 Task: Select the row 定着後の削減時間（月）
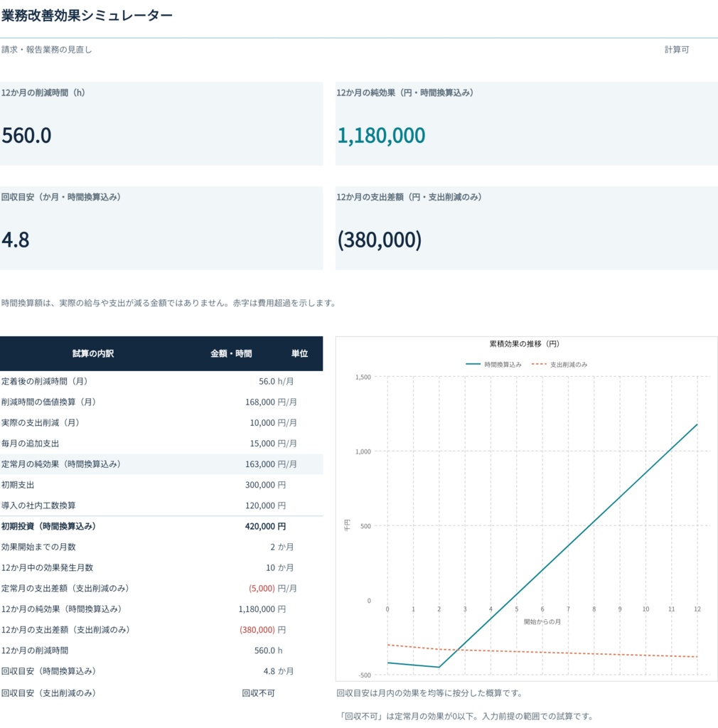pos(161,382)
